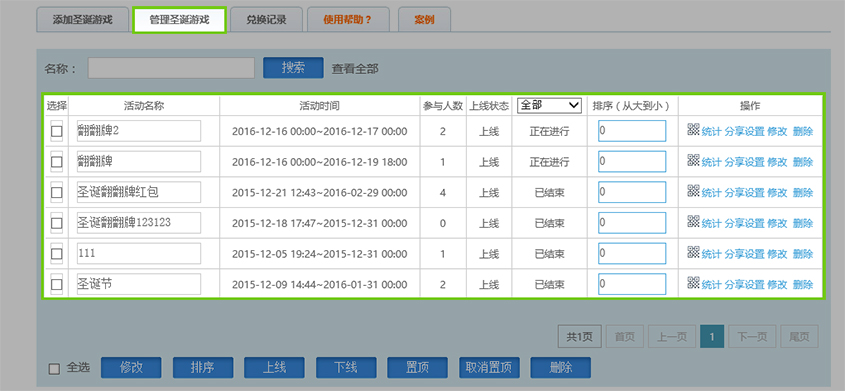Open the 全部 status filter dropdown

point(549,106)
